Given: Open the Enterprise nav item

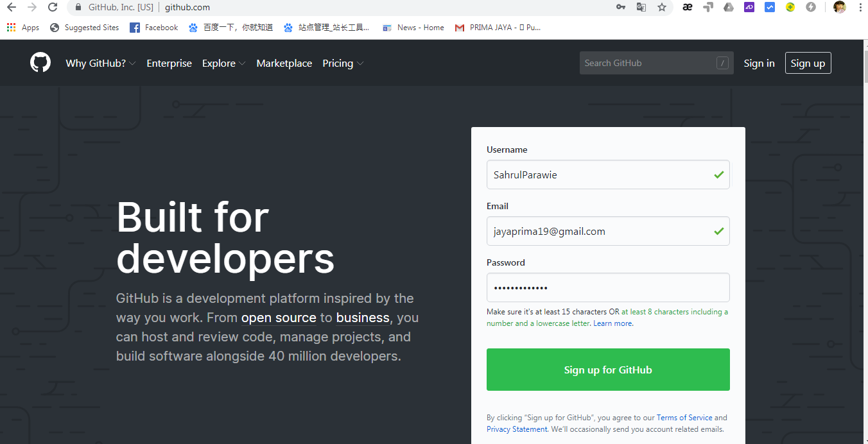Looking at the screenshot, I should point(169,63).
